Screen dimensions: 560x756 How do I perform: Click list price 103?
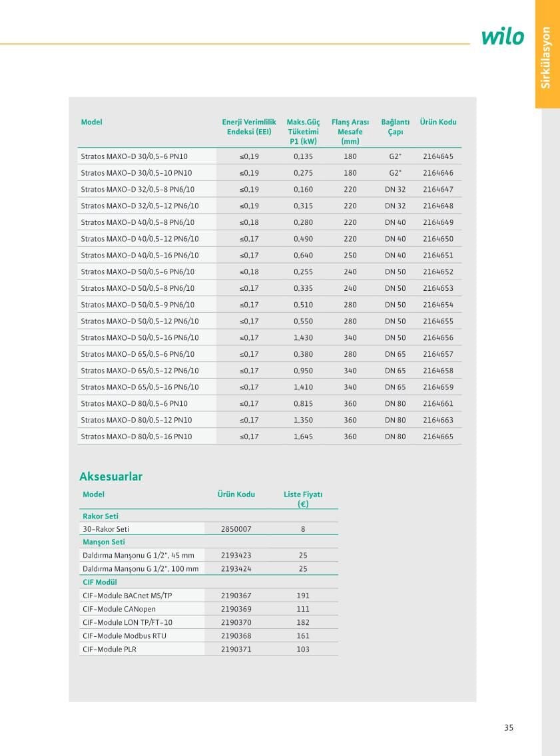click(303, 650)
